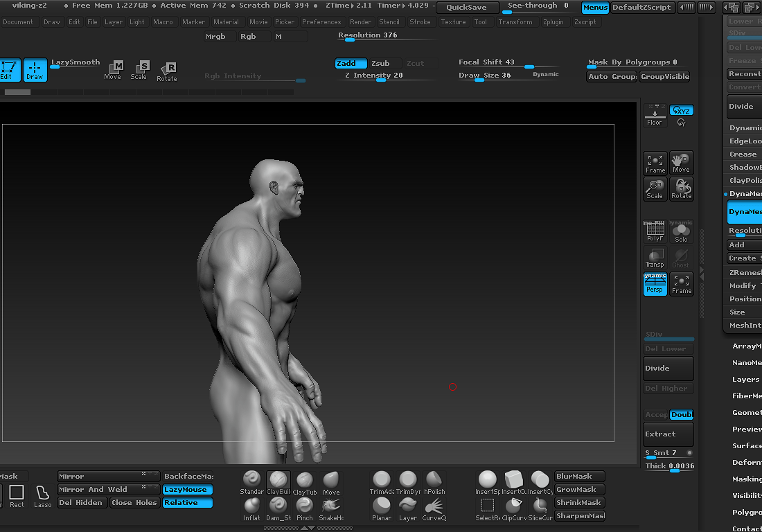Select the Draw mode icon

pyautogui.click(x=35, y=70)
